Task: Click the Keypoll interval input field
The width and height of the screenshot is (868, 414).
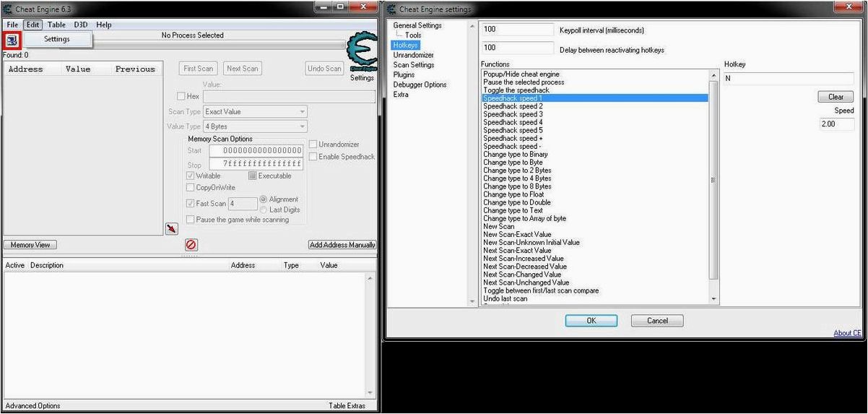Action: [517, 30]
